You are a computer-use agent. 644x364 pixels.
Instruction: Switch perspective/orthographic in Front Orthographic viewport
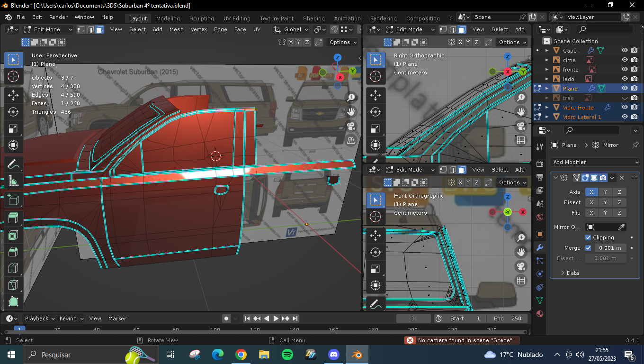[x=521, y=281]
